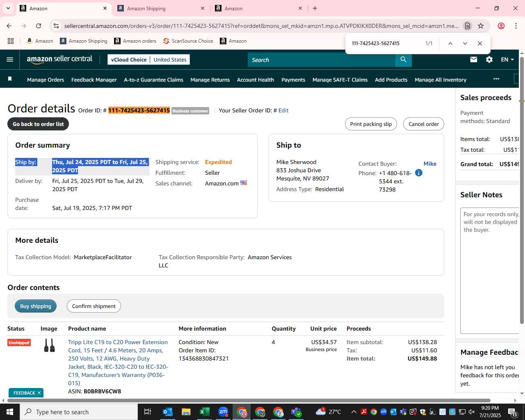Click vCloud Choice United States account switcher
This screenshot has height=420, width=525.
pos(148,59)
